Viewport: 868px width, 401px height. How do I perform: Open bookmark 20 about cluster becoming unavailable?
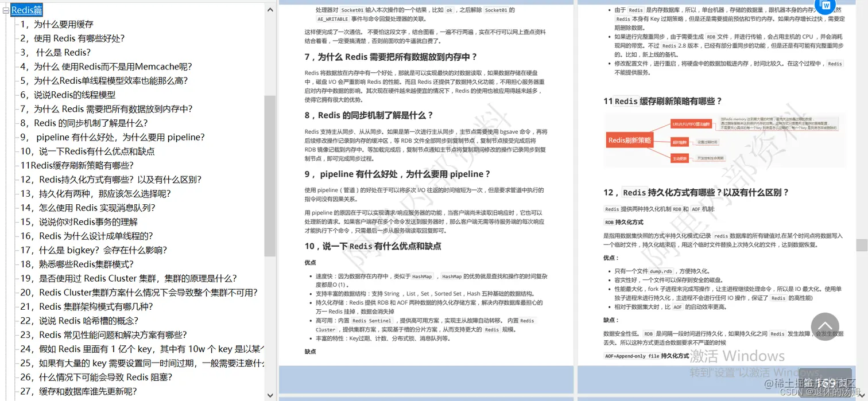[139, 293]
